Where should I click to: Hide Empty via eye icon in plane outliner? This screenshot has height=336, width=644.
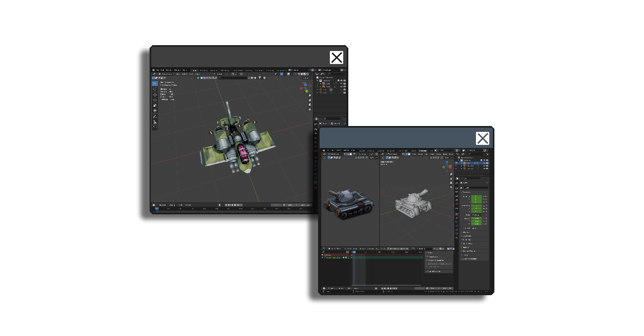(x=341, y=86)
